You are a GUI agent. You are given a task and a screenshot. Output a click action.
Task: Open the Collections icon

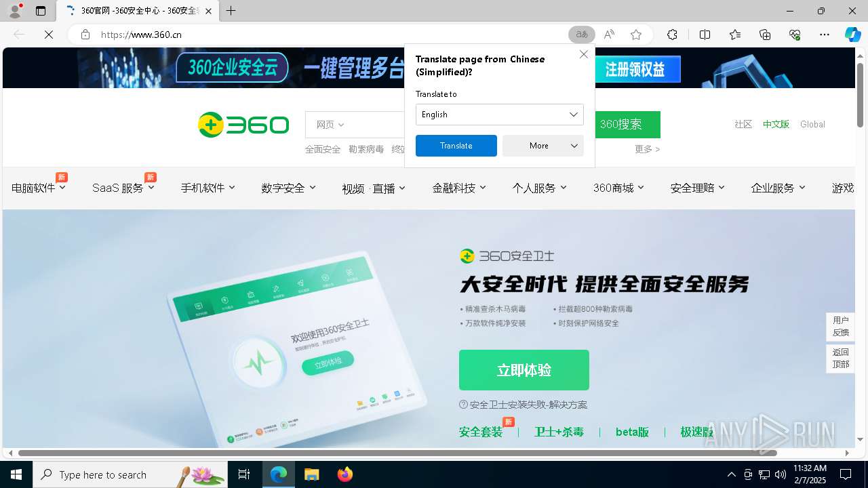tap(765, 35)
